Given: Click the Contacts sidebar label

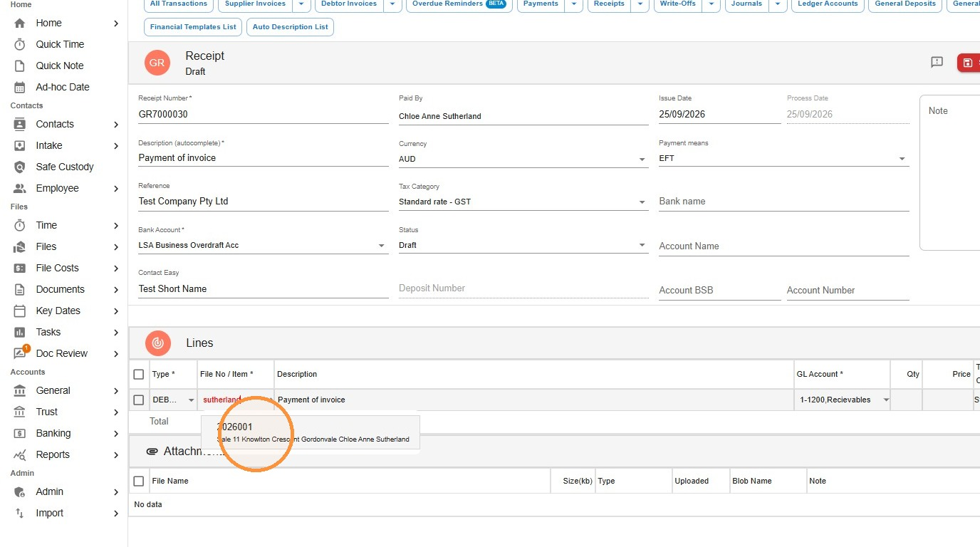Looking at the screenshot, I should (55, 124).
